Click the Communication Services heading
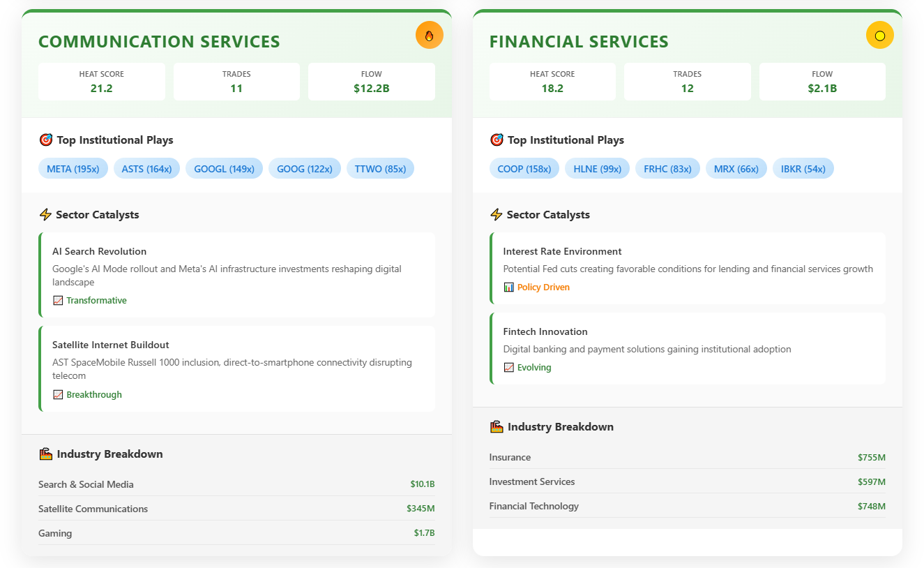 pos(159,42)
